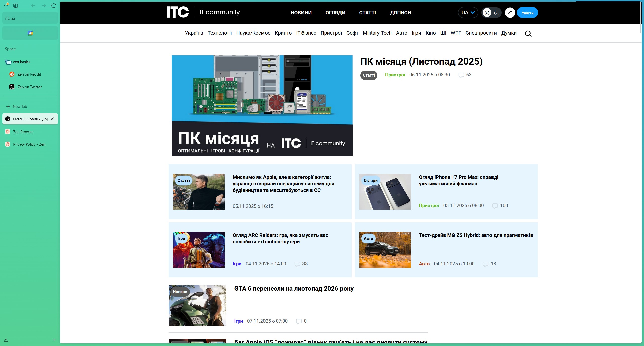Open the site search magnifier icon
The height and width of the screenshot is (346, 644).
tap(528, 34)
